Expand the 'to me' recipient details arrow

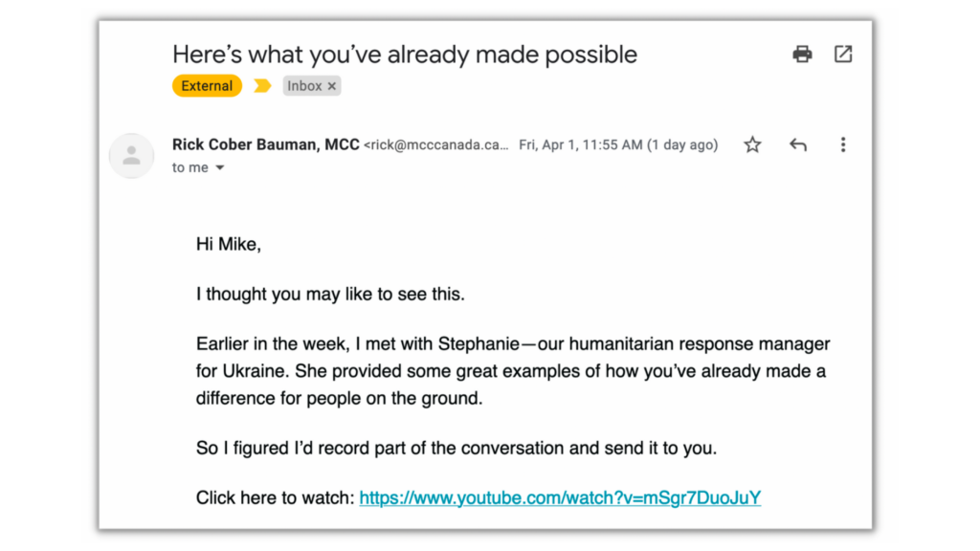pos(220,168)
